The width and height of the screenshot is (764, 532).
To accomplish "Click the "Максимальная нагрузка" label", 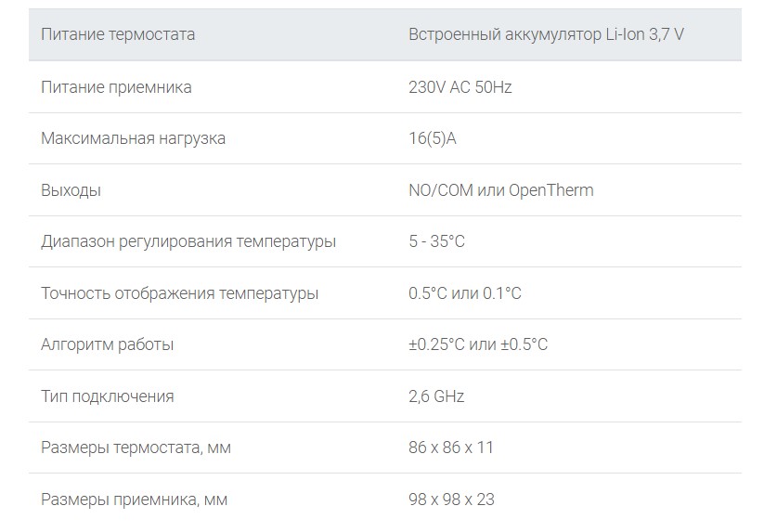I will click(x=133, y=138).
